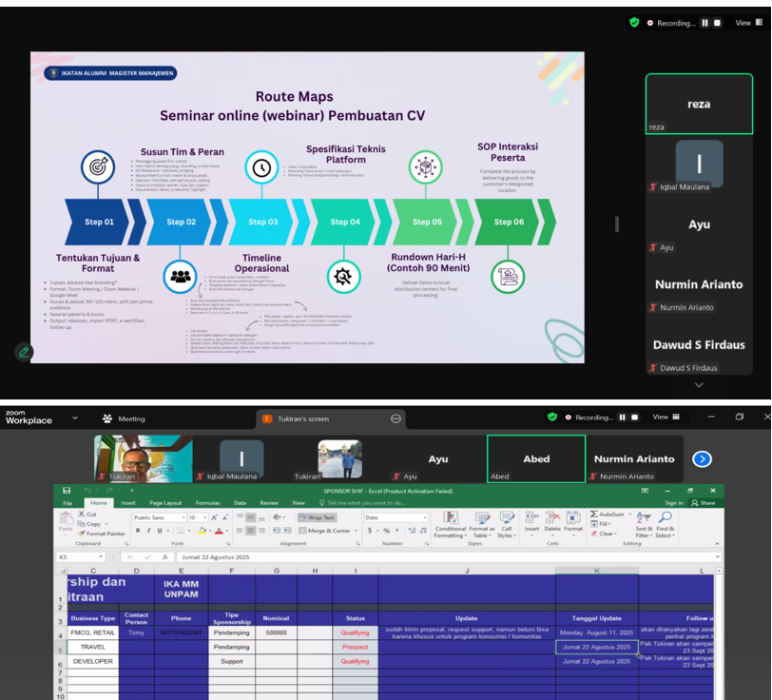Open the Review ribbon tab
This screenshot has width=772, height=700.
coord(269,503)
